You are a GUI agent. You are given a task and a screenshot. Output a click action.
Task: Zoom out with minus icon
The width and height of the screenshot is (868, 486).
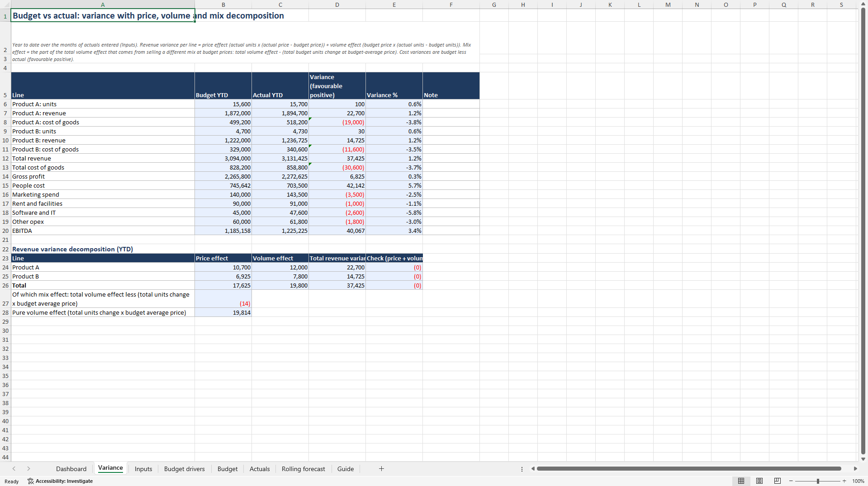coord(791,481)
